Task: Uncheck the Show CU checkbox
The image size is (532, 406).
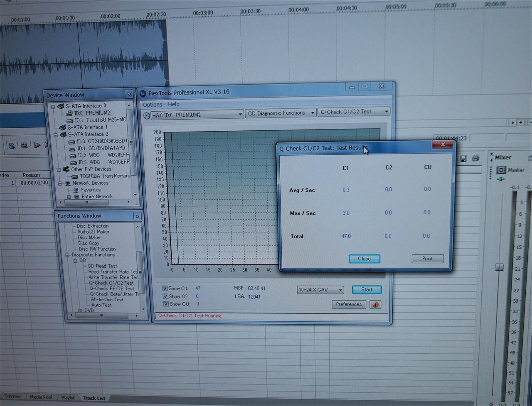Action: click(165, 304)
